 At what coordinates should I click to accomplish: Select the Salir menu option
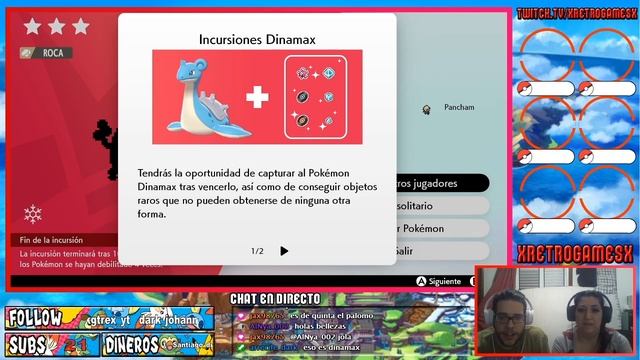pos(442,251)
